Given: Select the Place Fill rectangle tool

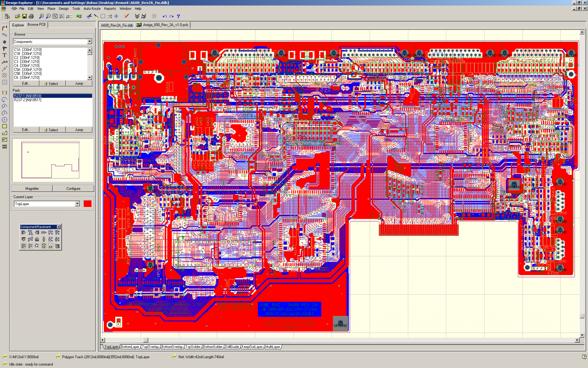Looking at the screenshot, I should [x=4, y=126].
